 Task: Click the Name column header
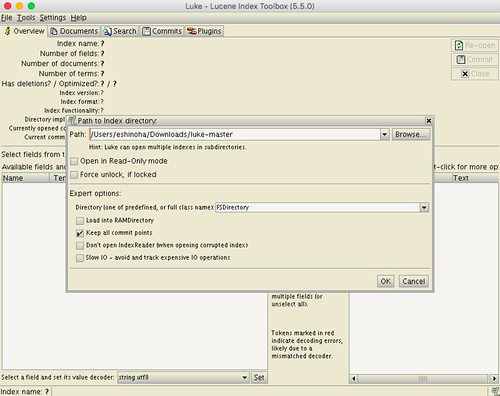[26, 178]
